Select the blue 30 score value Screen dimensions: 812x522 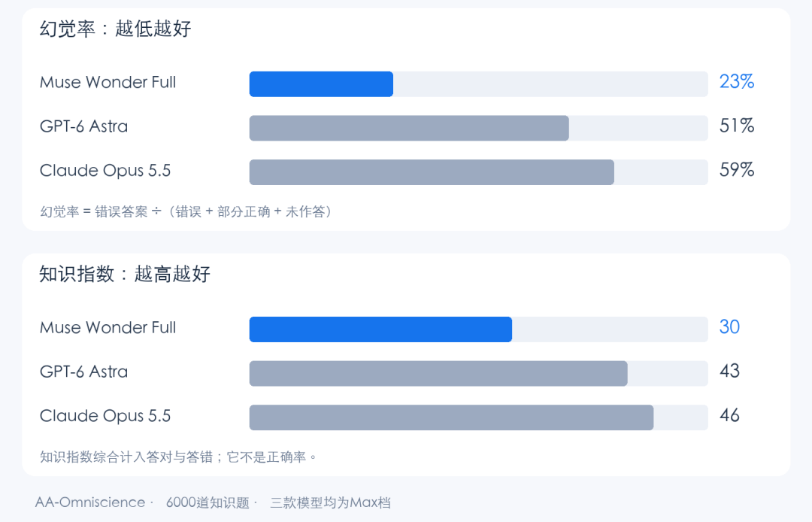click(x=729, y=327)
